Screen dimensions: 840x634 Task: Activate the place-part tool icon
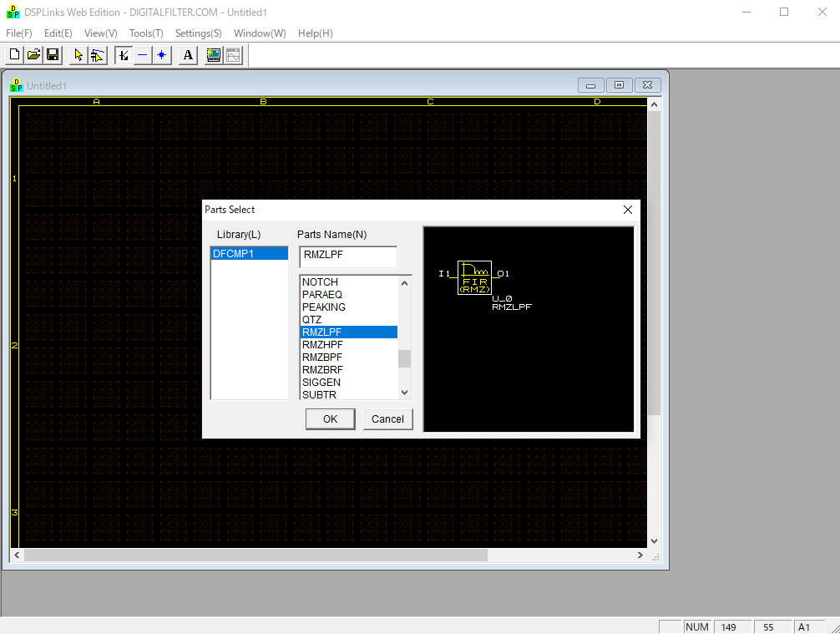point(123,55)
